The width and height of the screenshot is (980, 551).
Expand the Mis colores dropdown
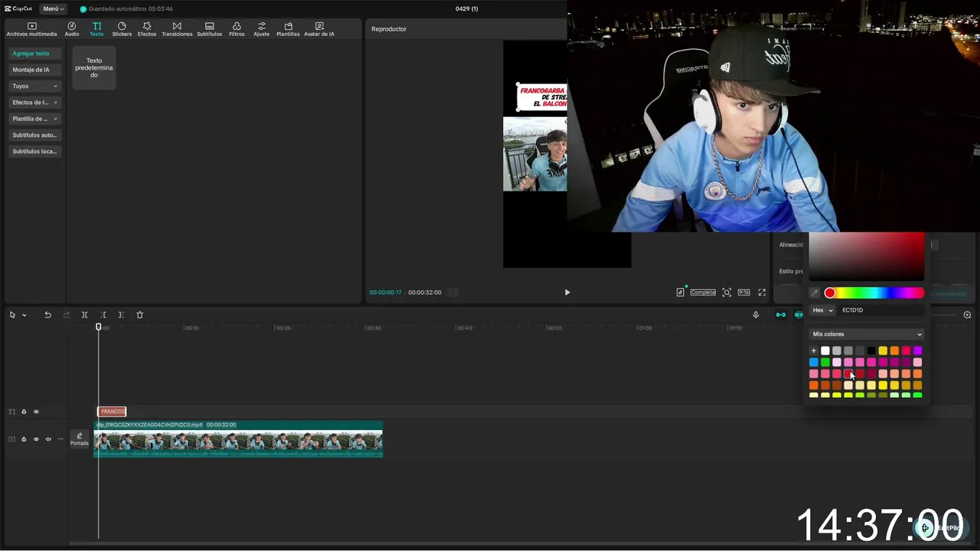coord(867,334)
